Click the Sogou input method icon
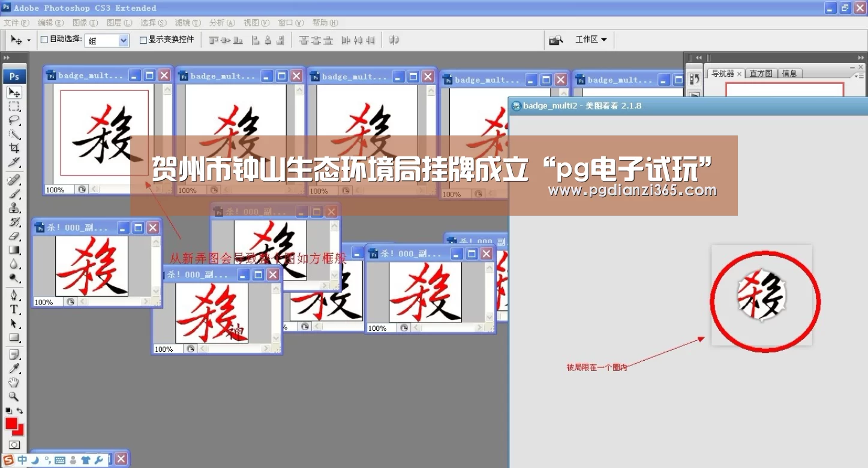Image resolution: width=868 pixels, height=468 pixels. point(8,460)
